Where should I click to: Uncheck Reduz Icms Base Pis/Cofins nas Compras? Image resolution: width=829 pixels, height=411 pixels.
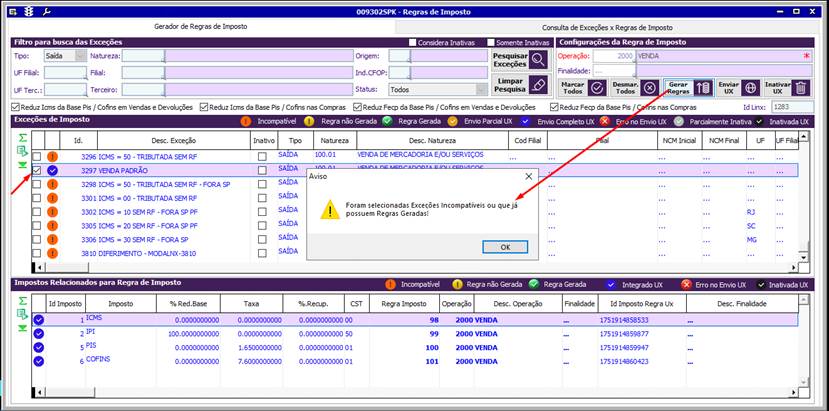click(204, 107)
